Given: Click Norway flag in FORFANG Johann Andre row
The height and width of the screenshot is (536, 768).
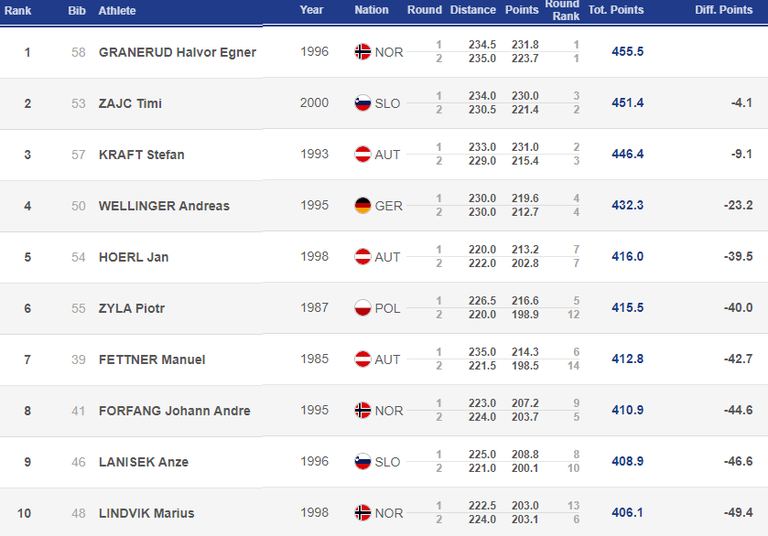Looking at the screenshot, I should (362, 410).
